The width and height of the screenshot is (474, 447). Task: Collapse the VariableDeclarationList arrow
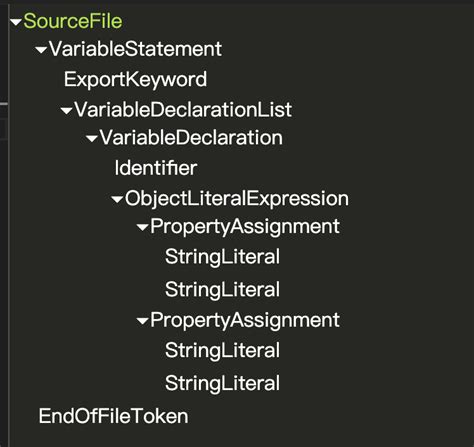tap(66, 111)
